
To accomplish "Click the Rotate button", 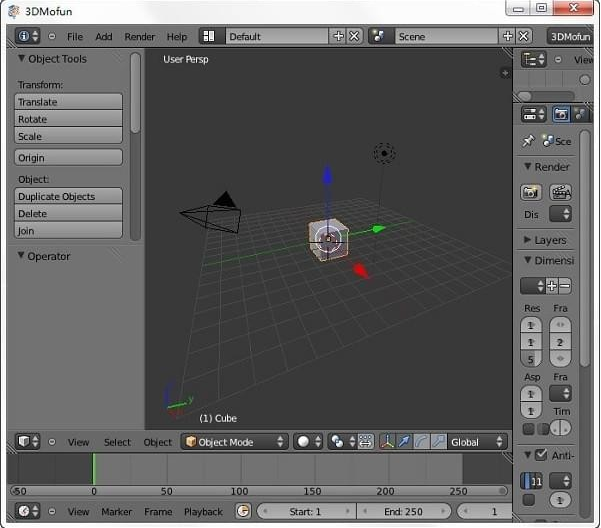I will 68,119.
